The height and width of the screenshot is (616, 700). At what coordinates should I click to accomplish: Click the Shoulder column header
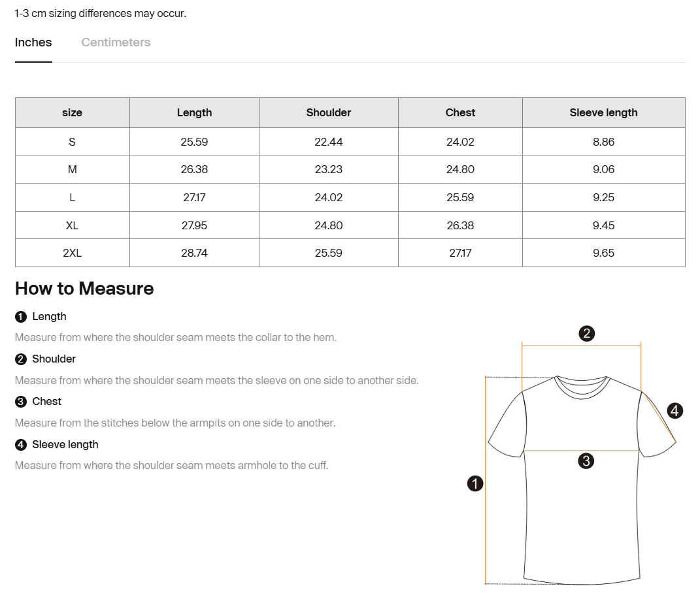329,113
